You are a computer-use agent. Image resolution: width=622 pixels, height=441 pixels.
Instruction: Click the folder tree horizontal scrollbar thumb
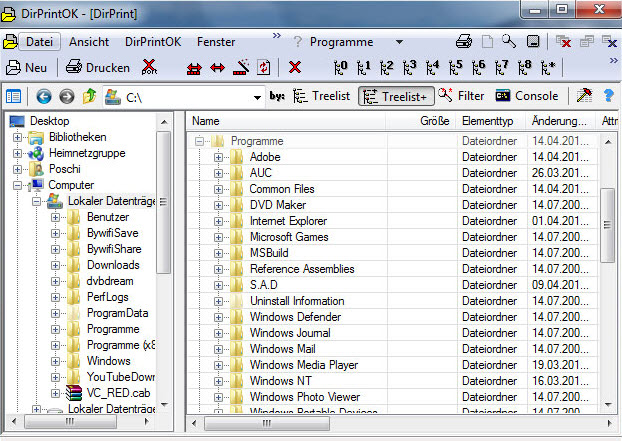pyautogui.click(x=70, y=421)
